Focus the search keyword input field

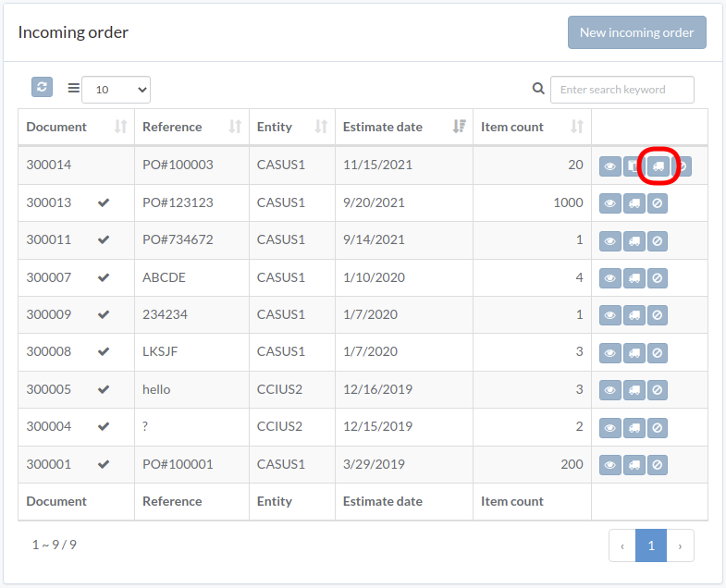pos(622,90)
